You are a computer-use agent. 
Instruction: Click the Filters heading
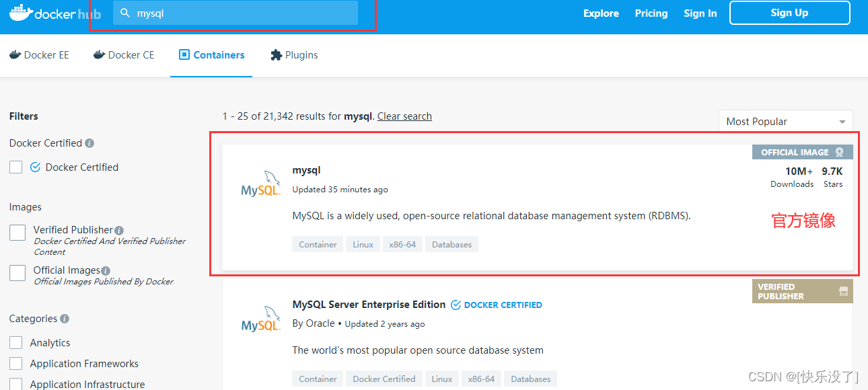[24, 116]
